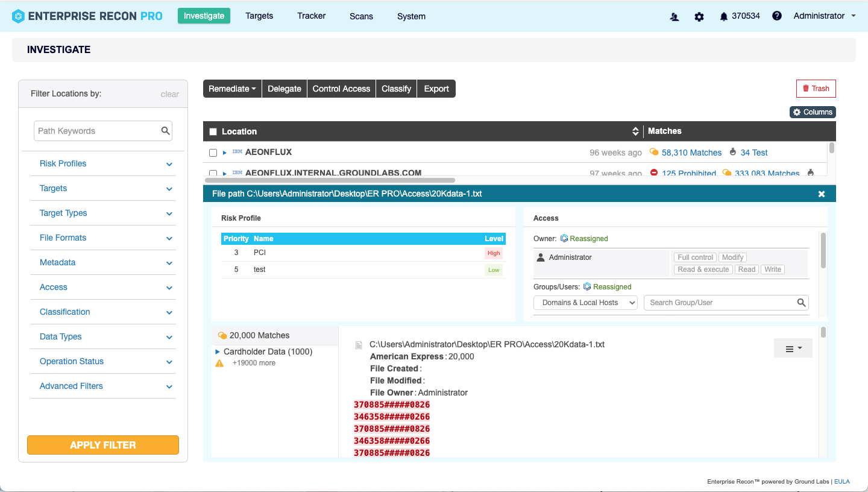Image resolution: width=868 pixels, height=492 pixels.
Task: Click the search magnifier in Path Keywords
Action: tap(165, 131)
